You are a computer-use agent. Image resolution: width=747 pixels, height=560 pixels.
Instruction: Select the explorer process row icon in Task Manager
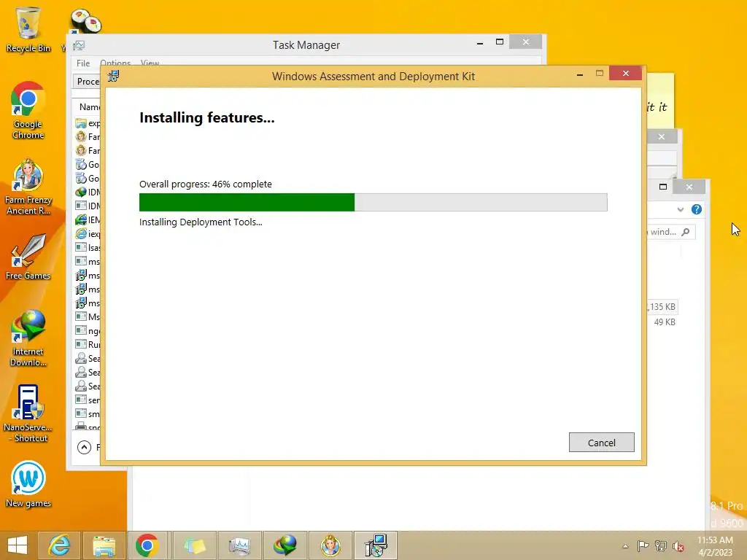click(x=80, y=123)
